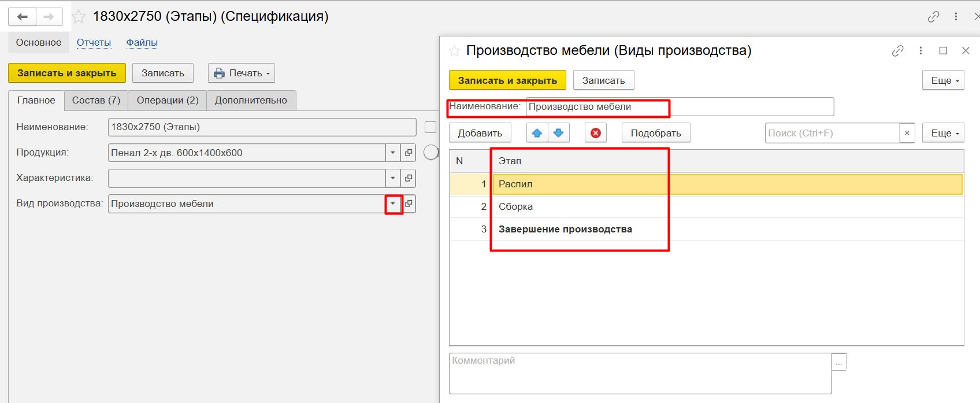Expand the Характеристика dropdown list
The width and height of the screenshot is (980, 403).
[393, 178]
